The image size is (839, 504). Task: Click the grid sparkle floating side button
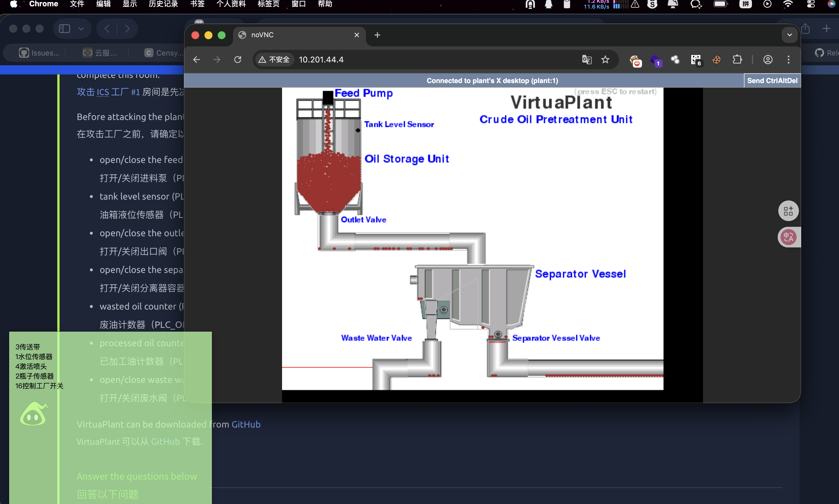coord(788,211)
